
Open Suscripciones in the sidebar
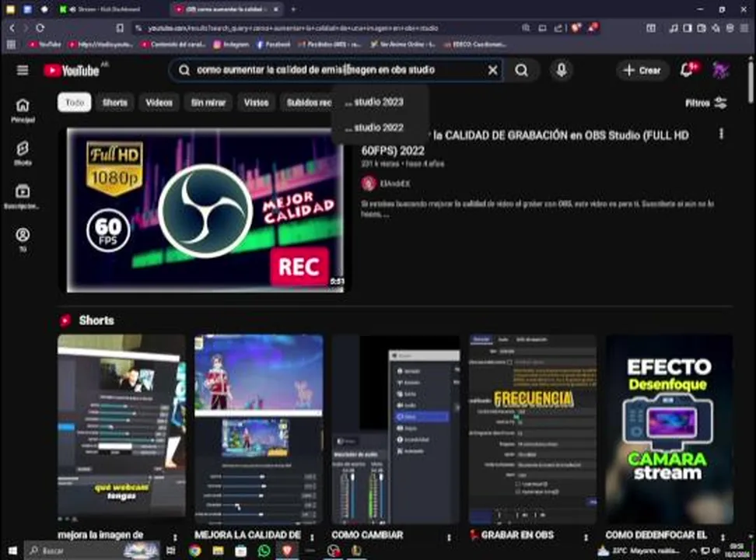point(23,197)
